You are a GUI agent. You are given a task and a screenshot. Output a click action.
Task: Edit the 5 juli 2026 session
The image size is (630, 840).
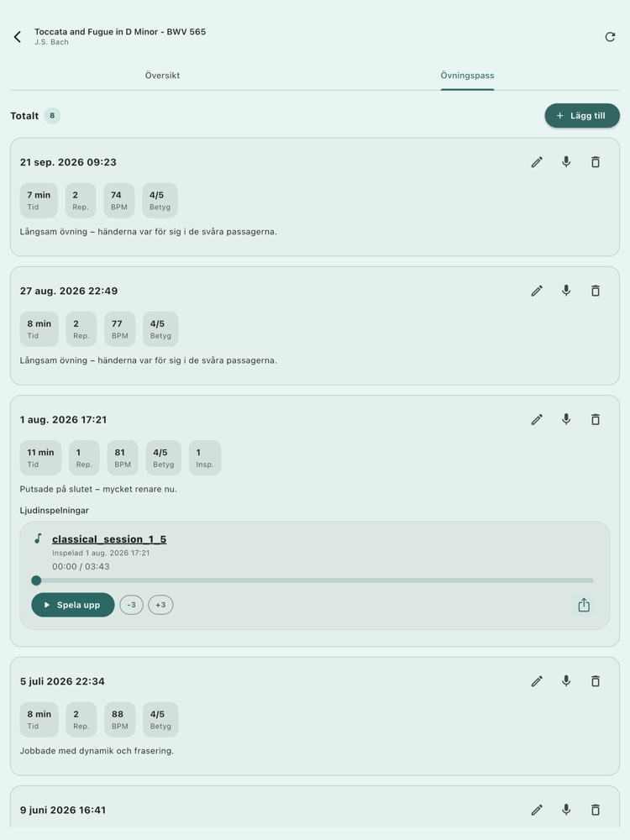pyautogui.click(x=537, y=681)
